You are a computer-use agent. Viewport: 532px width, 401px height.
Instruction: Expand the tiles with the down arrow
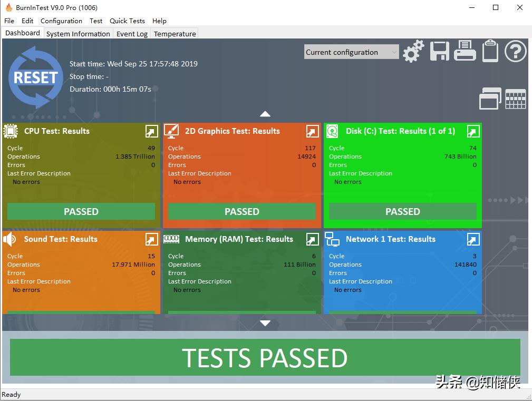[265, 323]
